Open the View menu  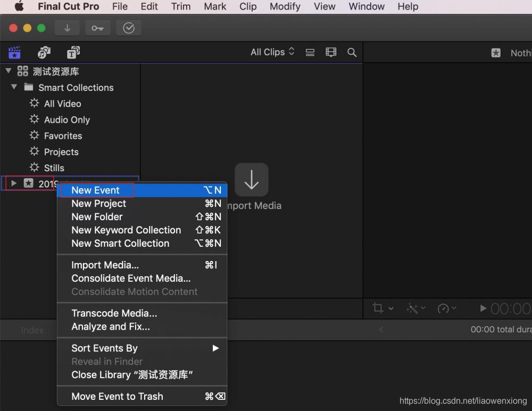tap(325, 6)
